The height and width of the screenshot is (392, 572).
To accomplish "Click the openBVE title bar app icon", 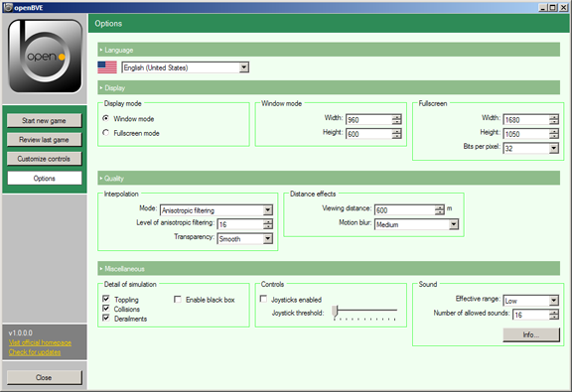I will click(x=8, y=7).
